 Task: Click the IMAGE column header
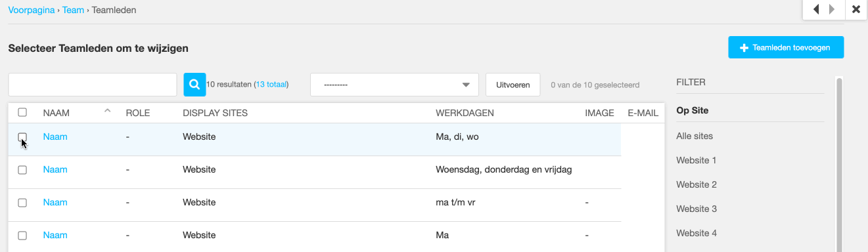599,113
